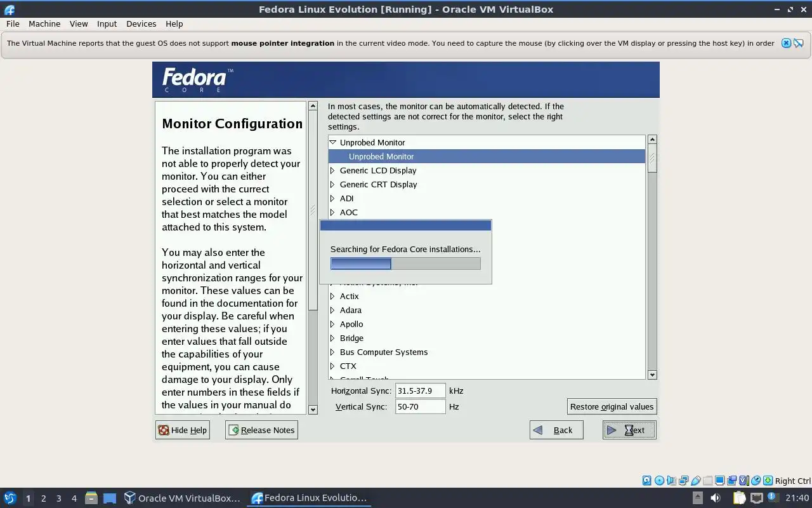Click the update notification tray icon
Viewport: 812px width, 508px height.
(x=772, y=497)
